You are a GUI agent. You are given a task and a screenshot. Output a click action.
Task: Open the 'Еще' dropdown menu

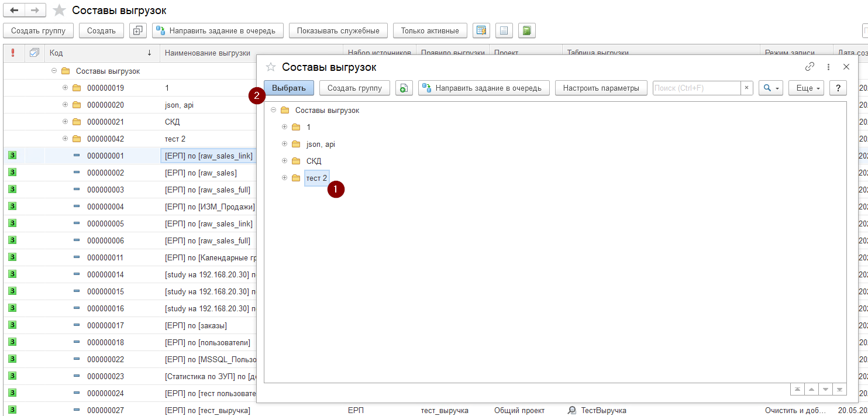(807, 88)
